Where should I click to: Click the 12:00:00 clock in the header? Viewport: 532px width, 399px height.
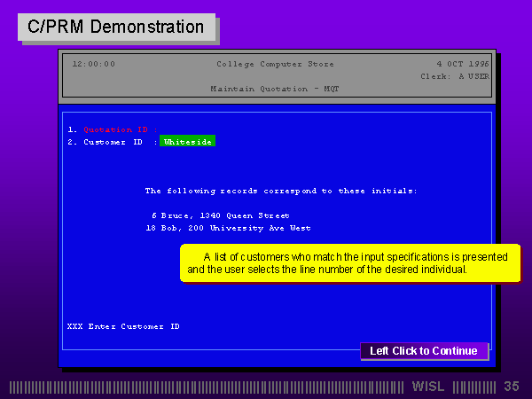93,64
